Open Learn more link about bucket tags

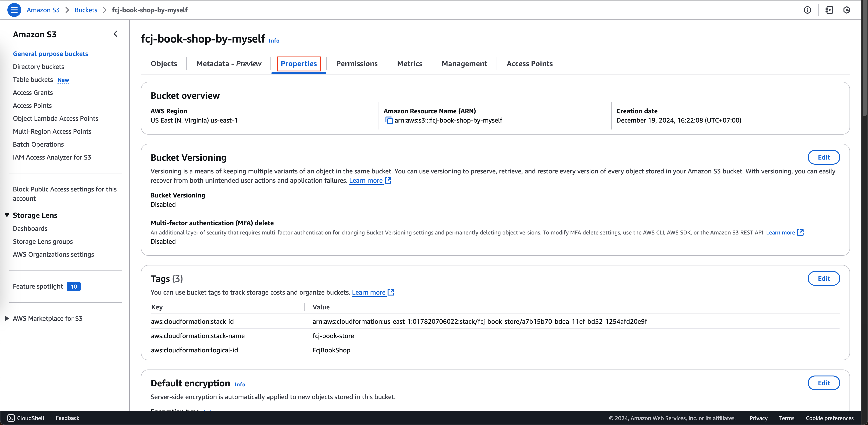point(373,293)
